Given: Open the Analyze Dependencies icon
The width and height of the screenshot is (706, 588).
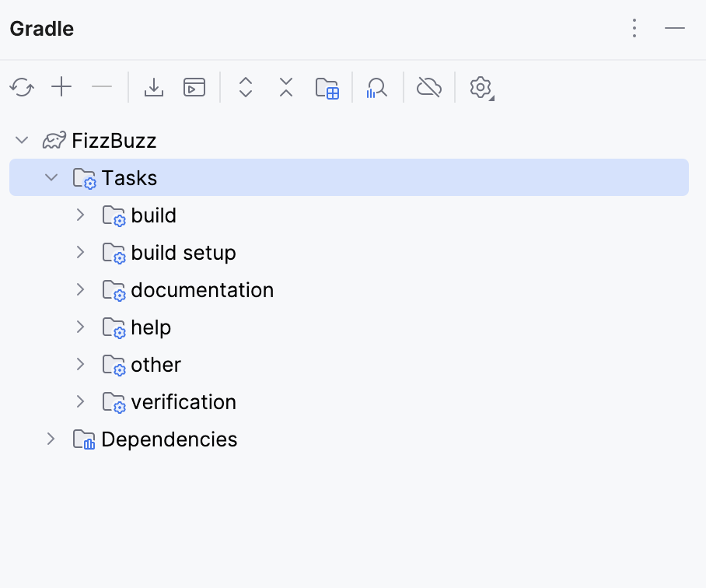Looking at the screenshot, I should click(376, 88).
